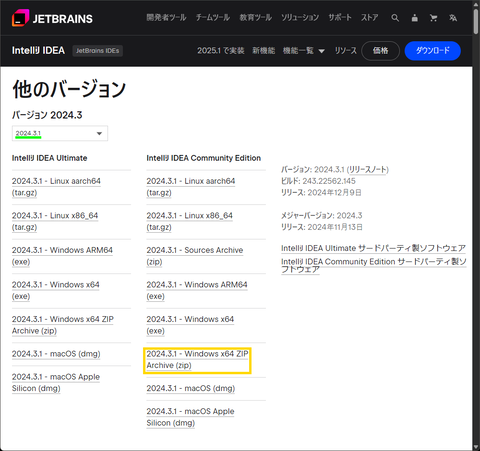Viewport: 480px width, 451px height.
Task: Download Ultimate 2024.3.1 Windows ARM64 exe
Action: click(62, 256)
